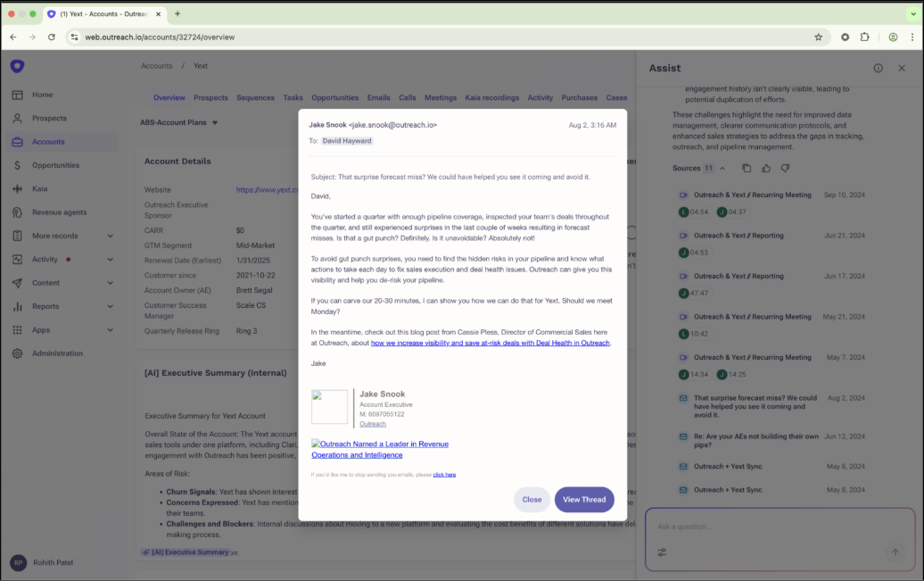Viewport: 924px width, 581px height.
Task: Collapse the Sources list chevron
Action: (722, 168)
